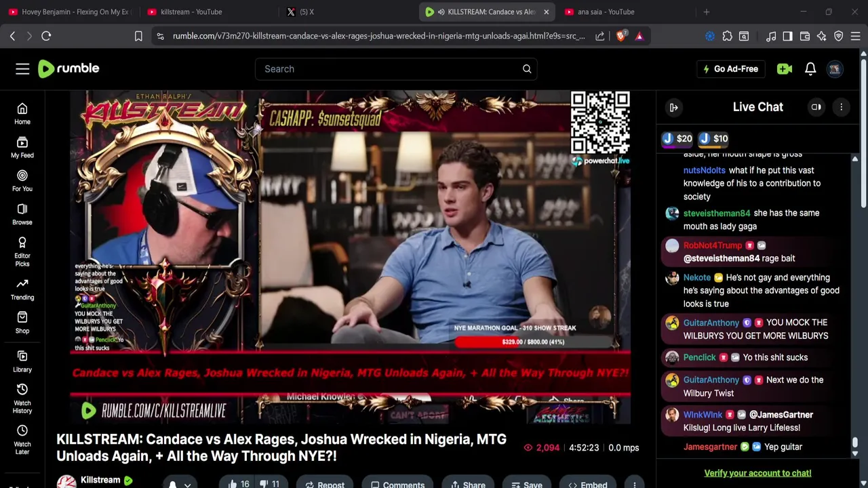The width and height of the screenshot is (868, 488).
Task: Click the Share button below video
Action: pos(467,484)
